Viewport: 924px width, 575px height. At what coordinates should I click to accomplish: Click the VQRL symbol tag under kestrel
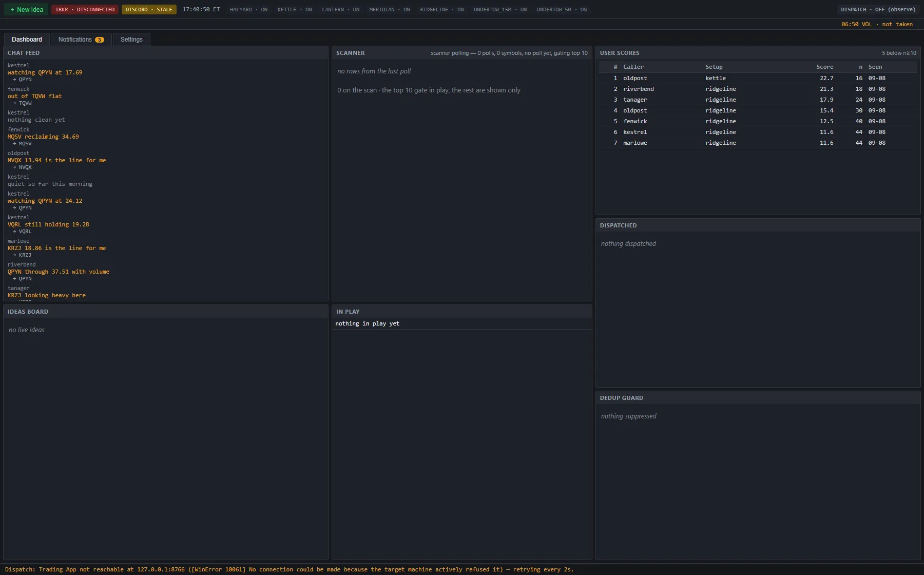[x=25, y=232]
